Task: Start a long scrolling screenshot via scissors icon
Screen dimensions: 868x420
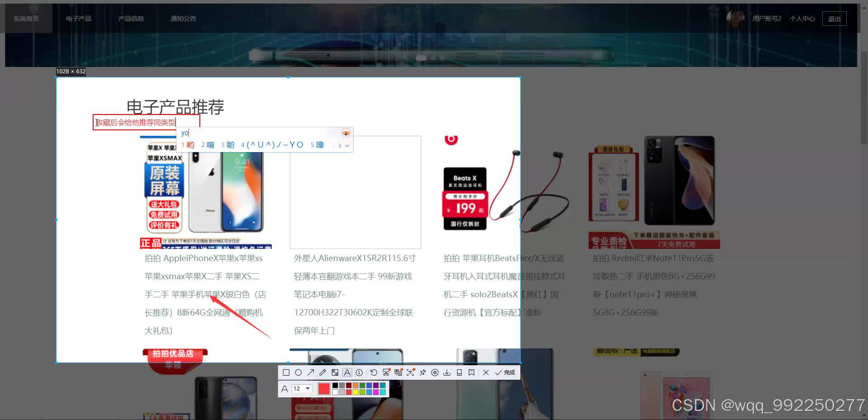Action: click(386, 372)
